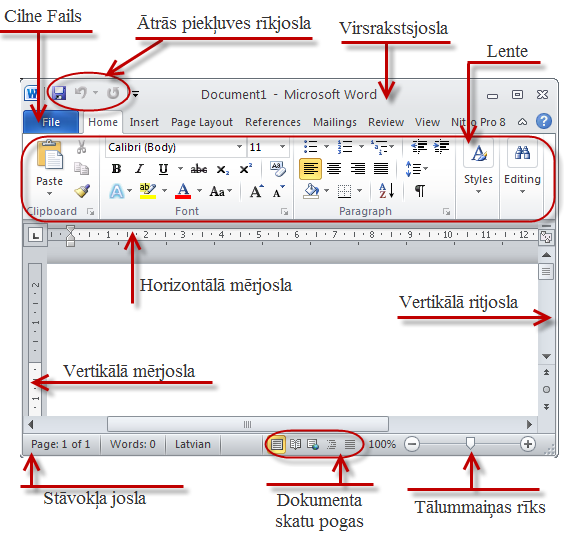Open Word Help question mark
Viewport: 571px width, 533px height.
click(x=544, y=121)
